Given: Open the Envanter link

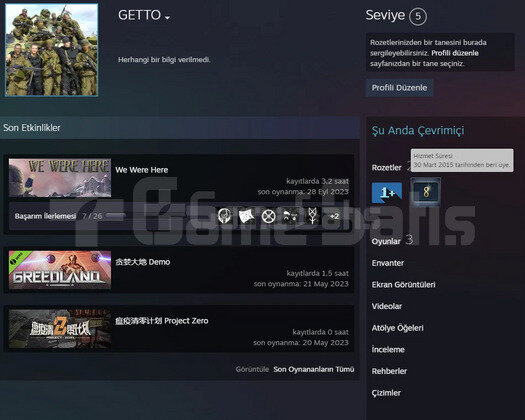Looking at the screenshot, I should (388, 263).
